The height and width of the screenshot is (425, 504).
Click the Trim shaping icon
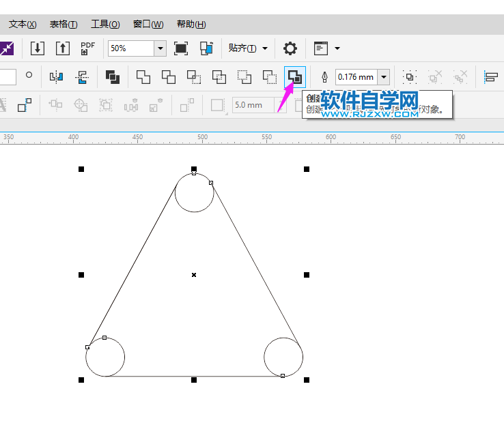point(168,76)
